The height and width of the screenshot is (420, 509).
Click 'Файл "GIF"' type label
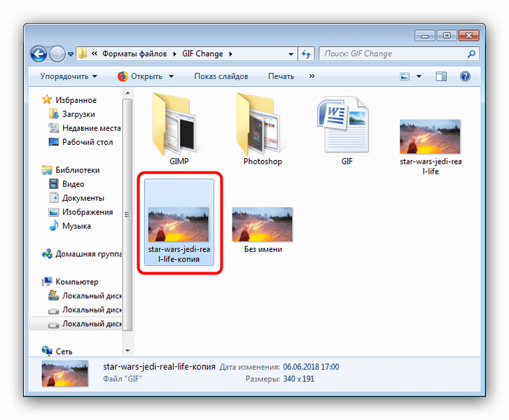pos(123,379)
